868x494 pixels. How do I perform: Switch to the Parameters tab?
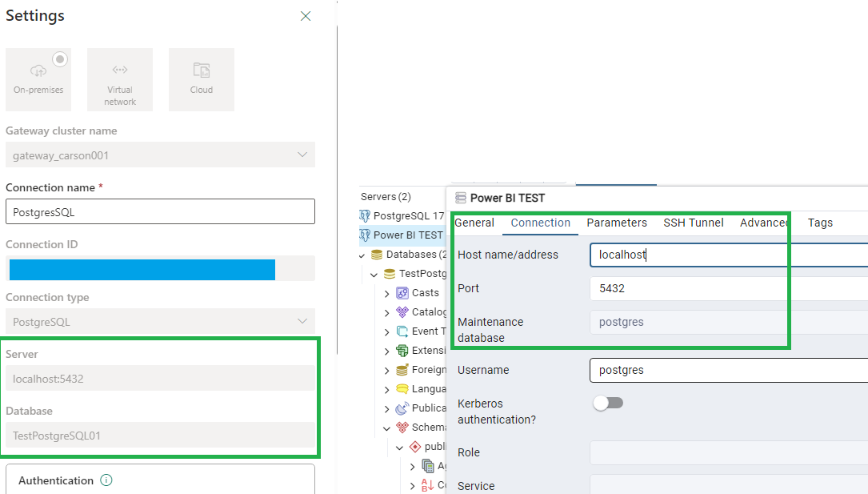click(617, 223)
